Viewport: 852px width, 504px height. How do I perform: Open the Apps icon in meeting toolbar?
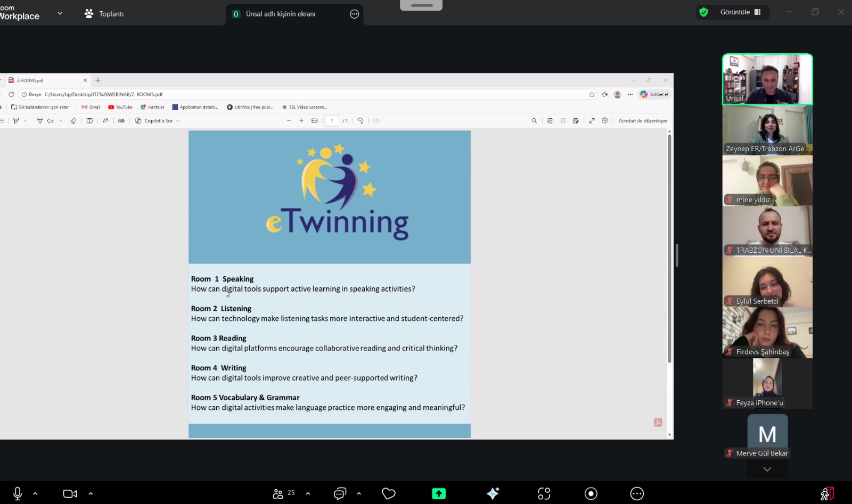(x=544, y=494)
